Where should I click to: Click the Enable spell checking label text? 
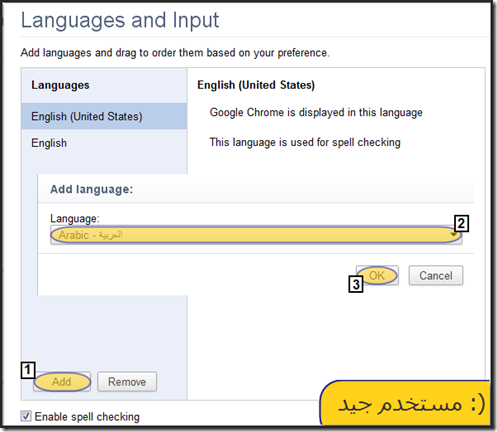pos(87,417)
